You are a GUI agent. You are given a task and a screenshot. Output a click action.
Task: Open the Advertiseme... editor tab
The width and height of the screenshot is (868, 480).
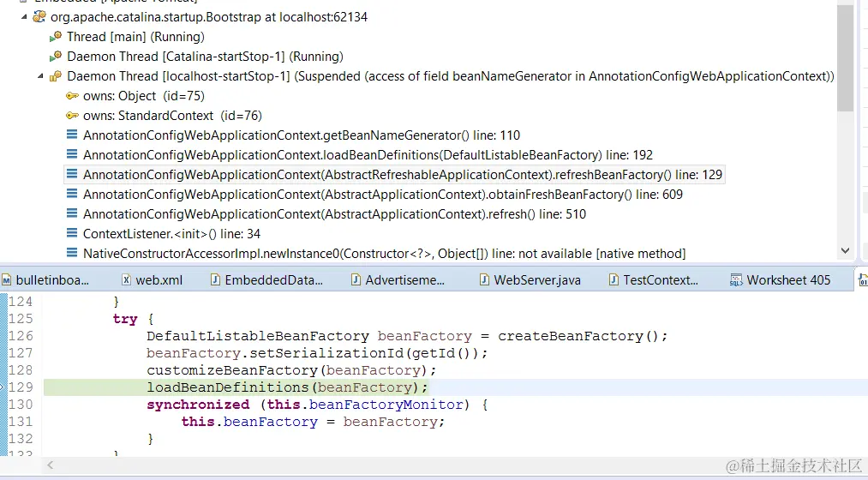pyautogui.click(x=404, y=280)
